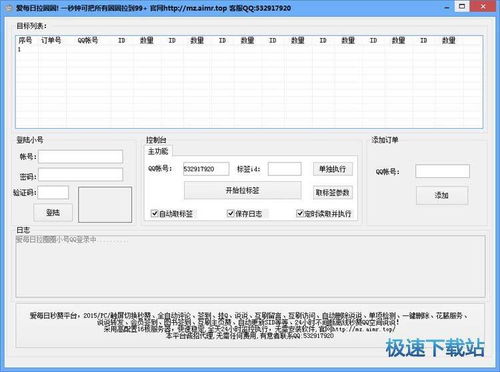Click the captcha image box
This screenshot has height=372, width=500.
(x=105, y=204)
